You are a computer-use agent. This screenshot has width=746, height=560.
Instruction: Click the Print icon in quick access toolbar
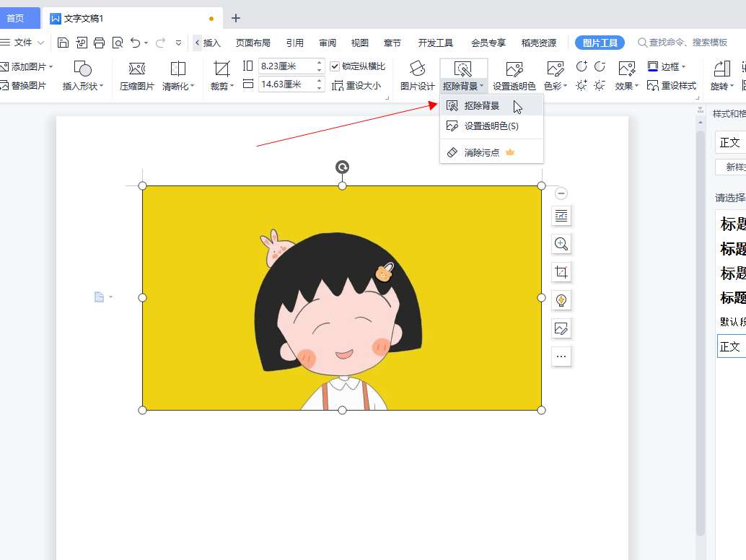pyautogui.click(x=99, y=43)
